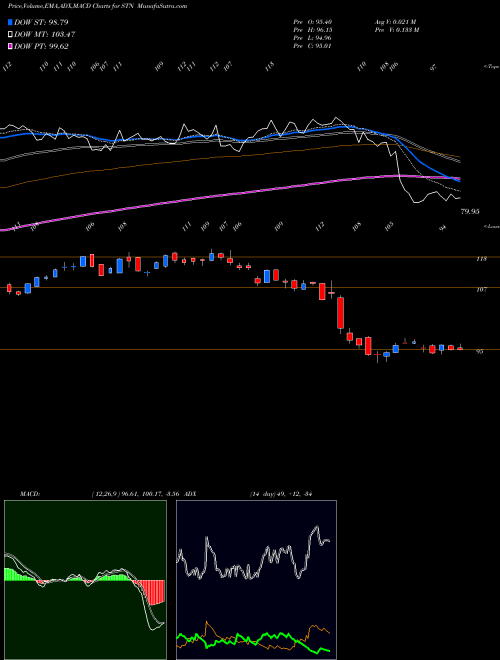500x660 pixels.
Task: Click the 118 price level label
Action: tap(481, 259)
